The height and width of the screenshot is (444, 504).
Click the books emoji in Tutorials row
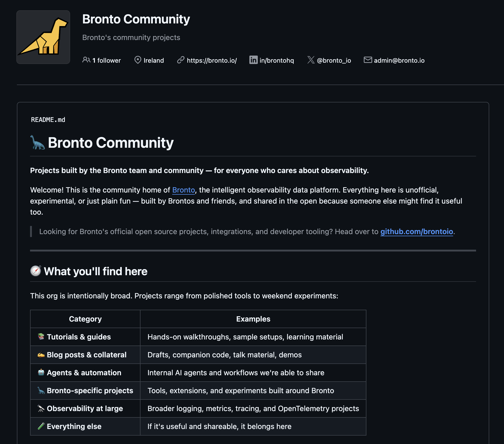click(41, 337)
